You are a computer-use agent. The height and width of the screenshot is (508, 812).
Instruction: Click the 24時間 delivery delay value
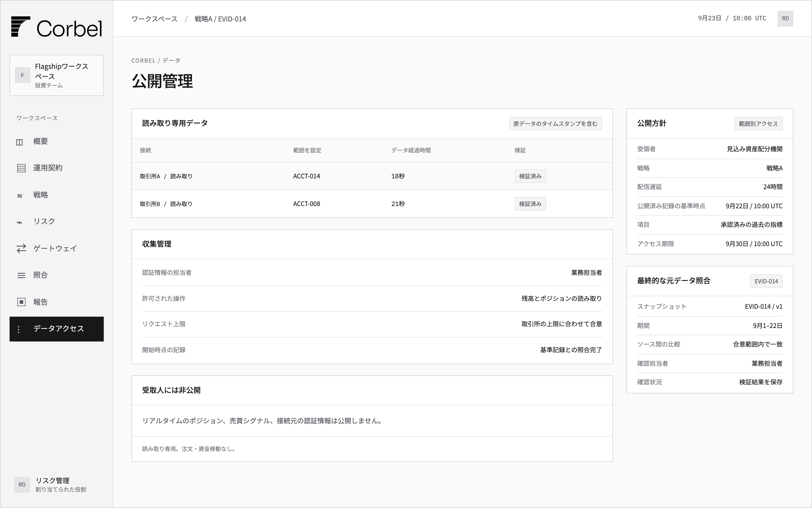tap(773, 187)
